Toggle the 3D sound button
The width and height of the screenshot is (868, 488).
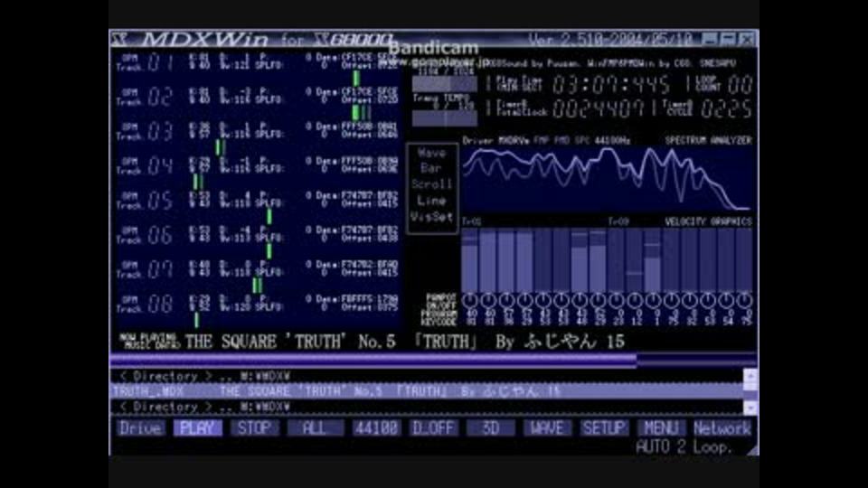490,427
